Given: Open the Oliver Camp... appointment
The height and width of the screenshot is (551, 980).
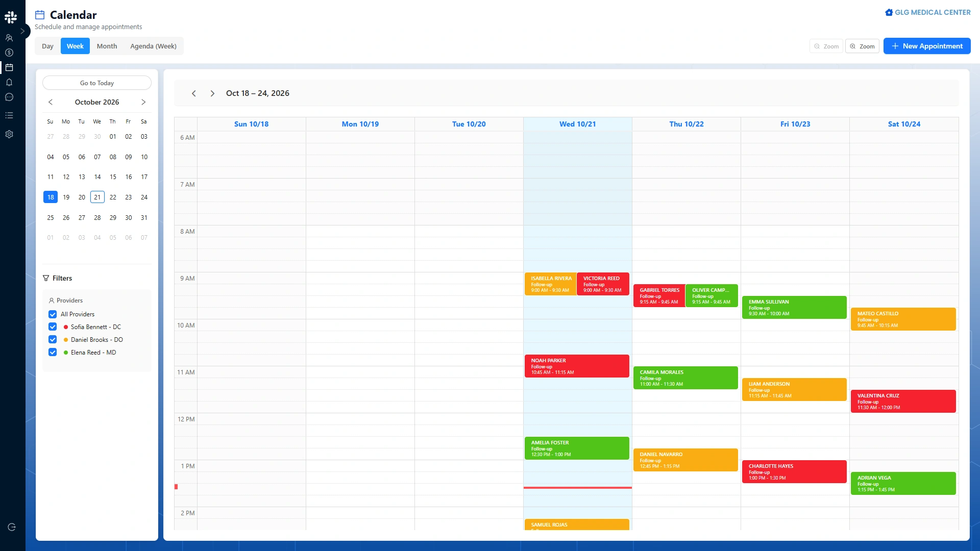Looking at the screenshot, I should [x=712, y=296].
